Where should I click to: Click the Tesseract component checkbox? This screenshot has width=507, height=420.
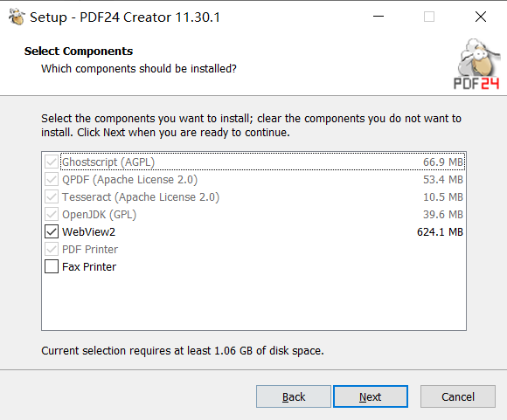(52, 196)
